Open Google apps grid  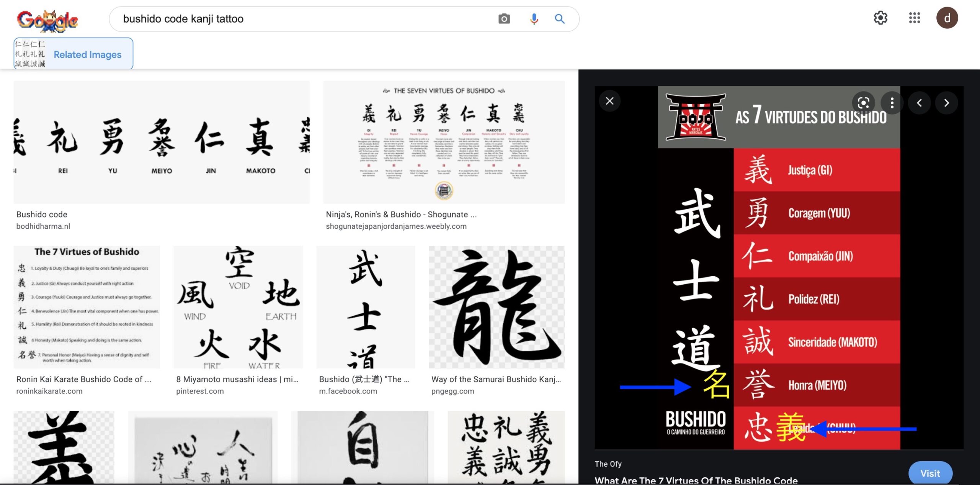click(x=915, y=18)
